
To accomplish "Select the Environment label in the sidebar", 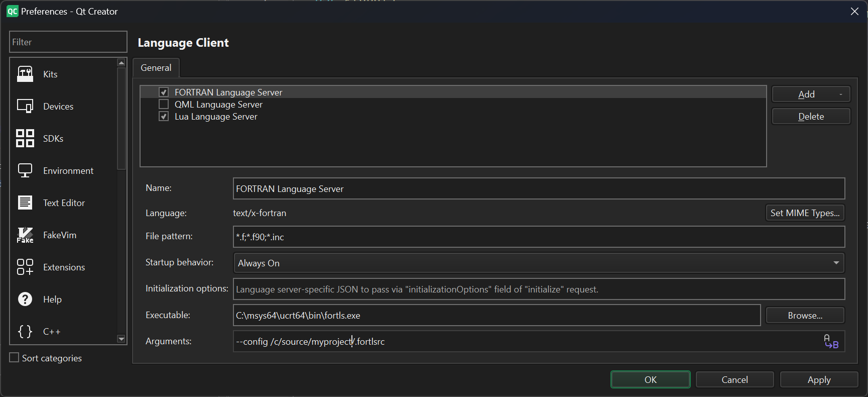I will point(68,170).
